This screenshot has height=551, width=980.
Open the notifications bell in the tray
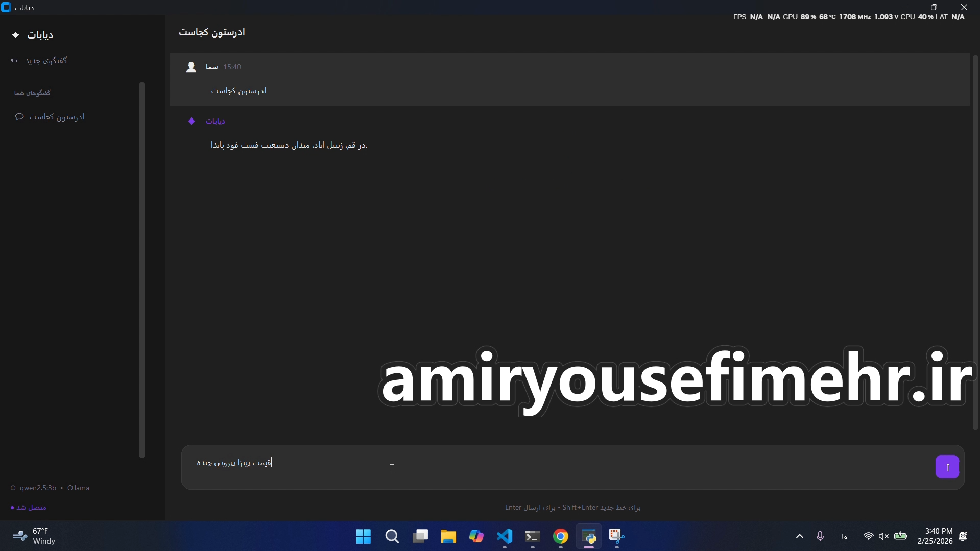(963, 536)
